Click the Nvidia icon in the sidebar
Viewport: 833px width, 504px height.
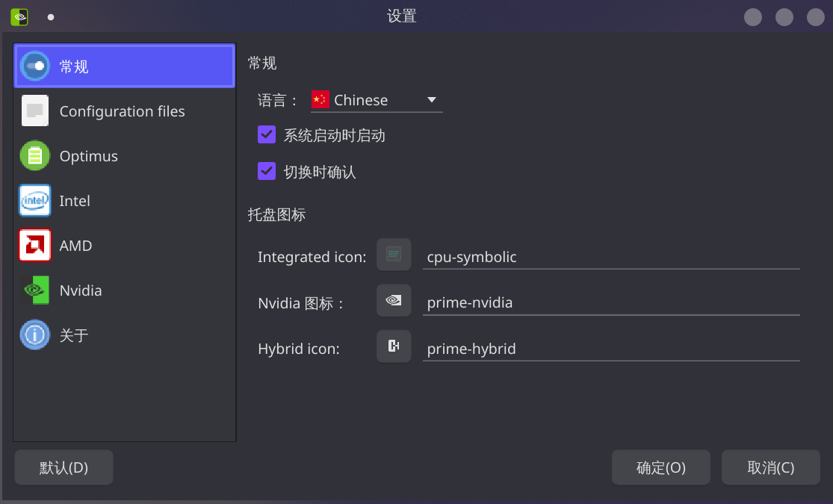point(34,290)
